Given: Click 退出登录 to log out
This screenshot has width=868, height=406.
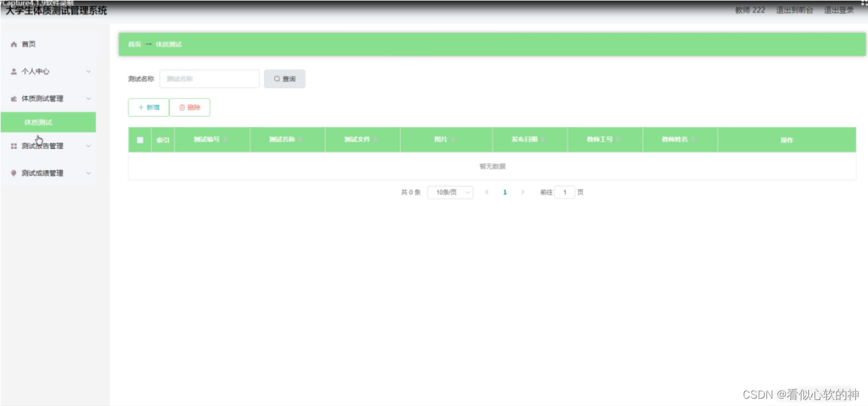Looking at the screenshot, I should [x=839, y=10].
